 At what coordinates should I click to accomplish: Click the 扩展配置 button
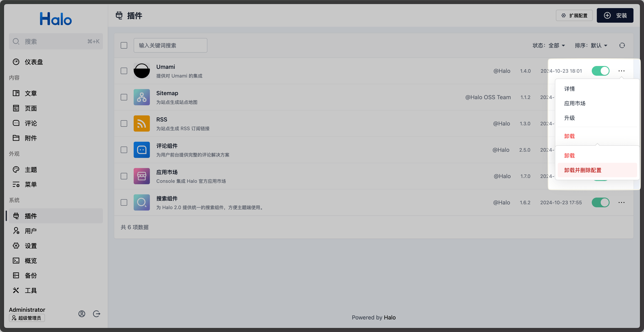(x=574, y=16)
